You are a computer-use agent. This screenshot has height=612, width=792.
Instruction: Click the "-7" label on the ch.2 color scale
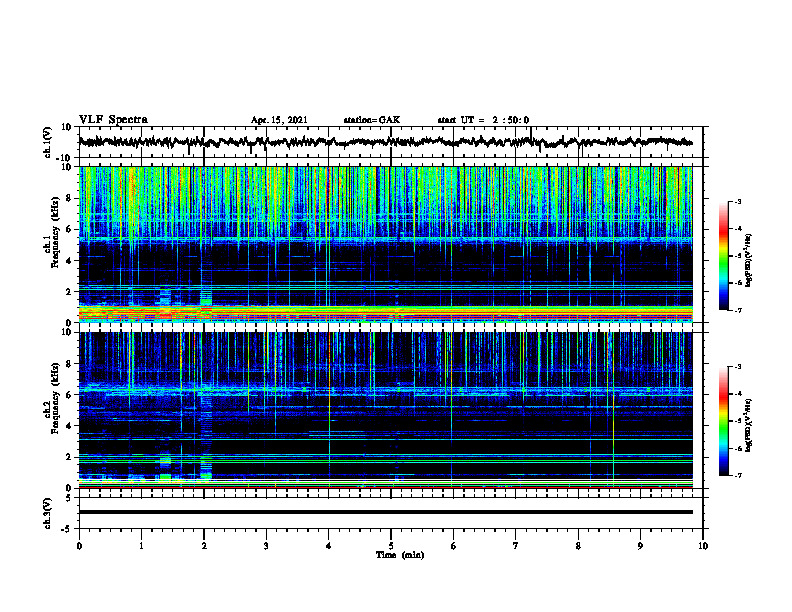[737, 475]
